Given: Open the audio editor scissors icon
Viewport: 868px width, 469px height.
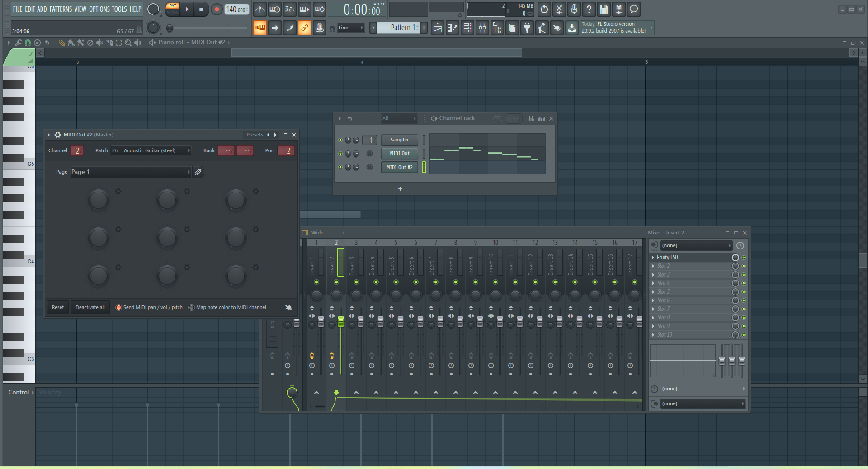Looking at the screenshot, I should [559, 9].
